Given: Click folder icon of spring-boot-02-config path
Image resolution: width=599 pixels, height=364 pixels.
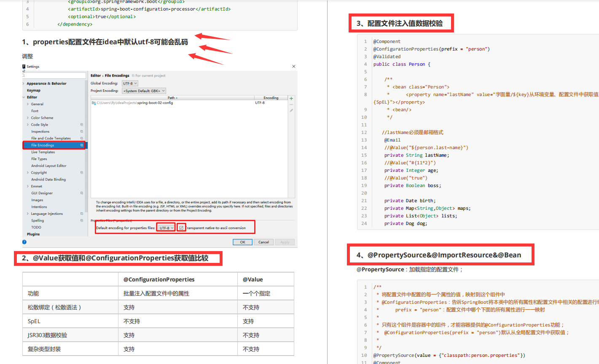Looking at the screenshot, I should point(94,103).
